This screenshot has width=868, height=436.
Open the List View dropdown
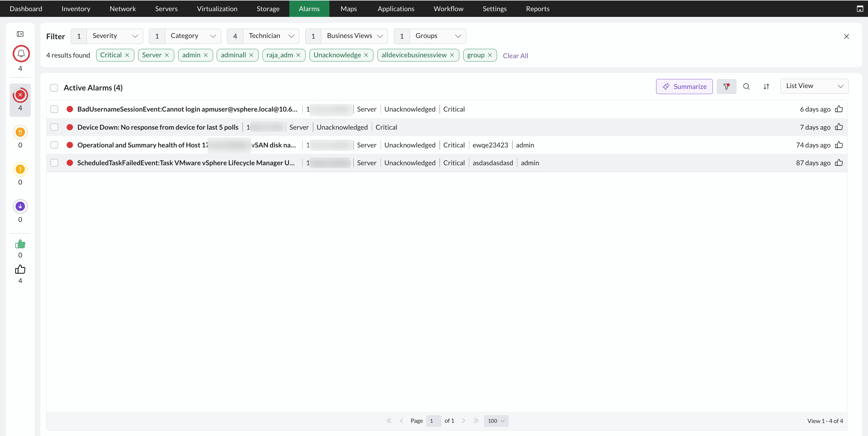click(814, 86)
